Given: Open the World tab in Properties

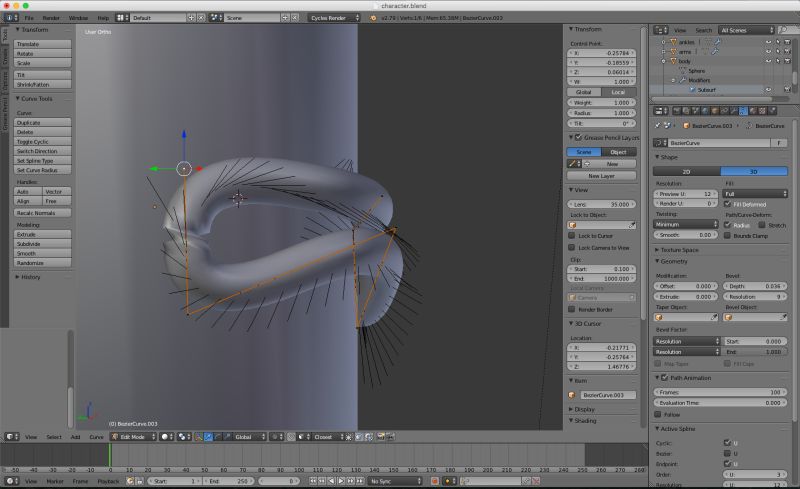Looking at the screenshot, I should 705,111.
